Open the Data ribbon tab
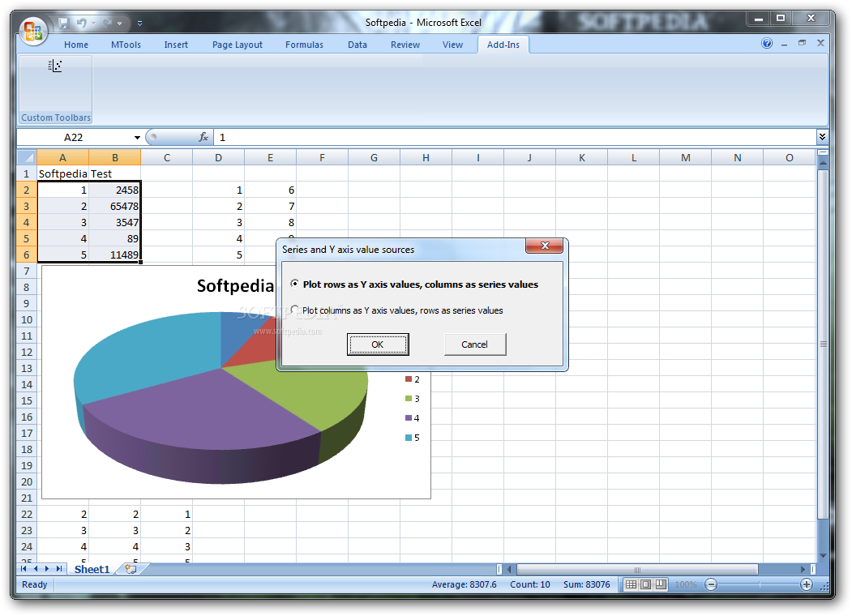852x616 pixels. coord(357,45)
